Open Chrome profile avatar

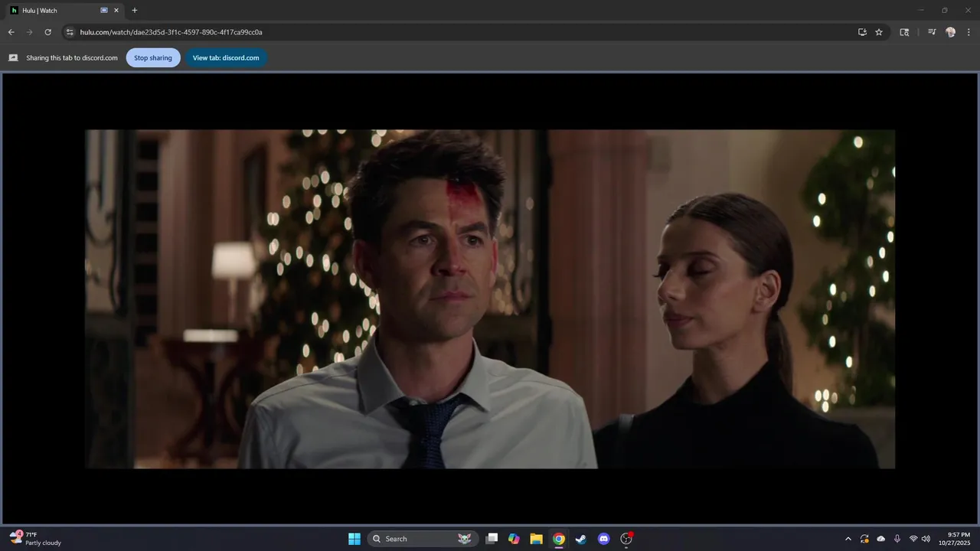[950, 32]
